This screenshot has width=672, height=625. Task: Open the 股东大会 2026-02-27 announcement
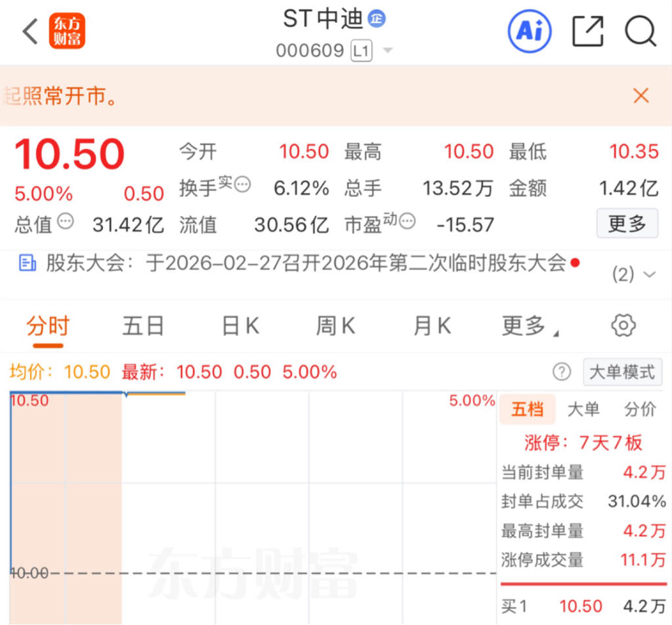tap(307, 263)
